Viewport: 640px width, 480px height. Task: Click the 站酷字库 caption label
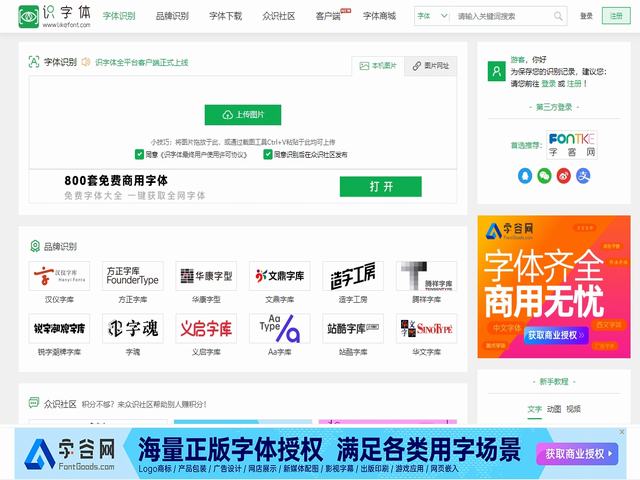pos(353,352)
